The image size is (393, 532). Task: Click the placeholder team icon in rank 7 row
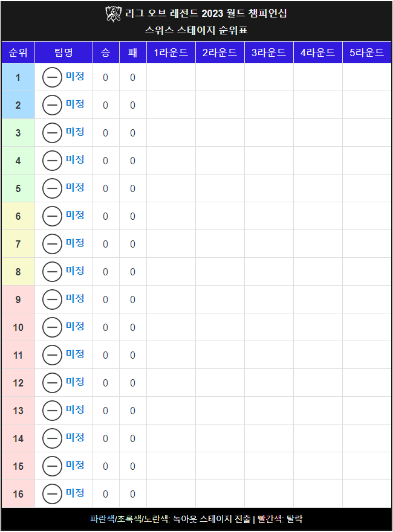(x=52, y=244)
